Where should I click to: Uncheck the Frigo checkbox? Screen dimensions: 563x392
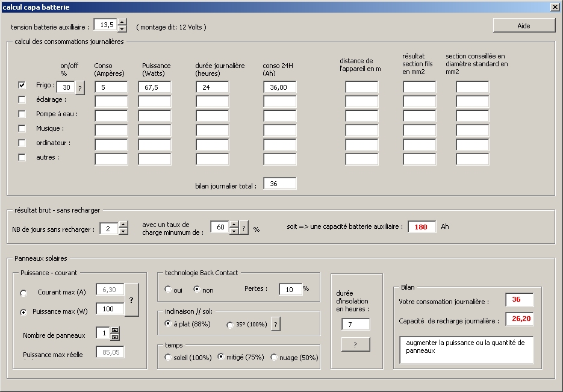click(x=22, y=86)
